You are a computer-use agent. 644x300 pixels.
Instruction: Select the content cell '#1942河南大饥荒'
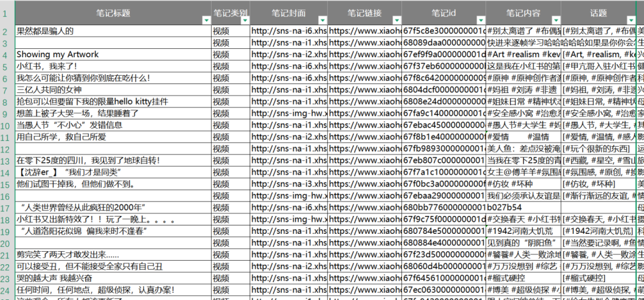[x=523, y=231]
